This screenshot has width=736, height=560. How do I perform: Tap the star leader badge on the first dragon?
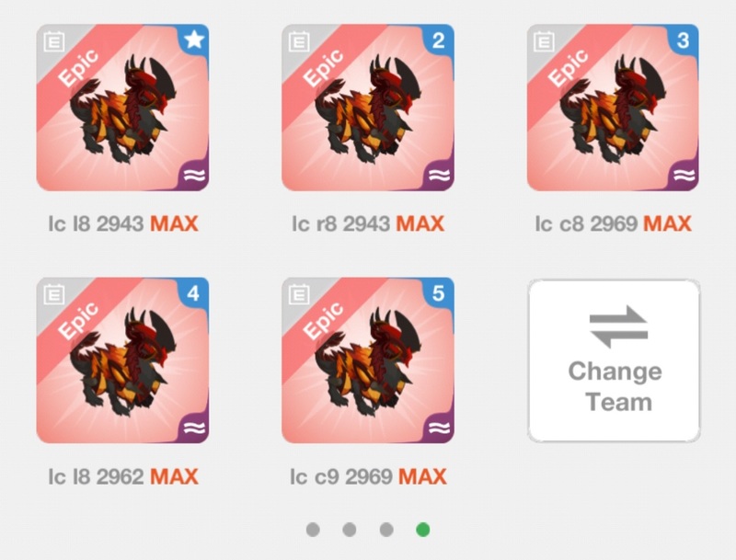[194, 40]
